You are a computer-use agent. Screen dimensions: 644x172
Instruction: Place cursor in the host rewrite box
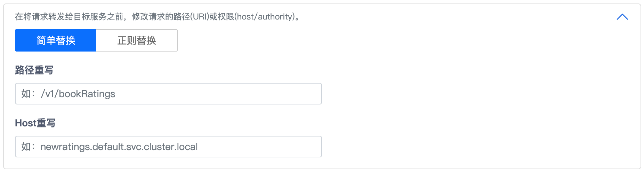168,147
